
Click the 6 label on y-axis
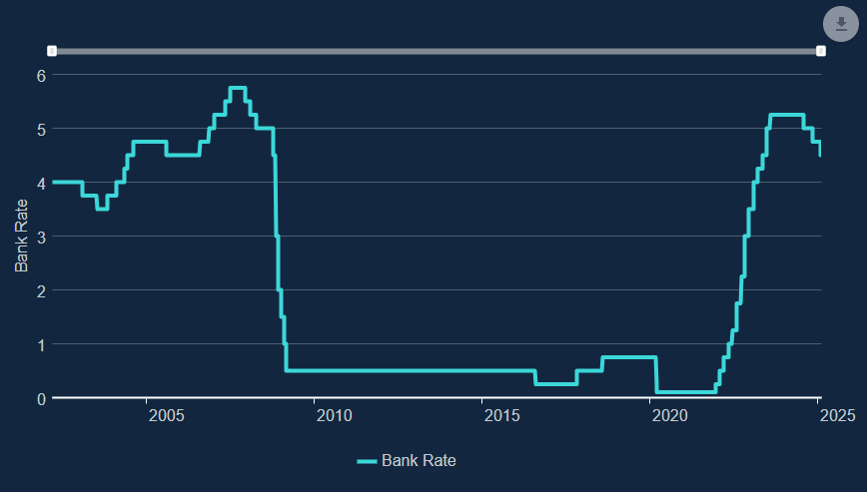pos(42,75)
